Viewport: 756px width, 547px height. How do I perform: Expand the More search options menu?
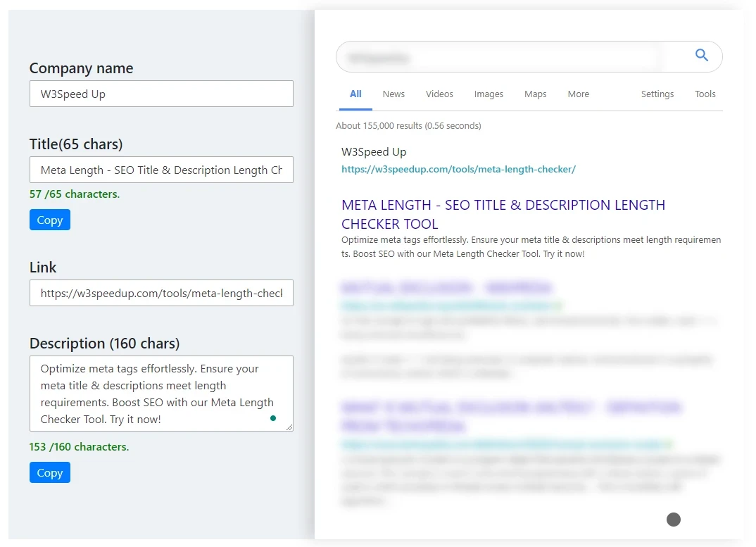578,94
